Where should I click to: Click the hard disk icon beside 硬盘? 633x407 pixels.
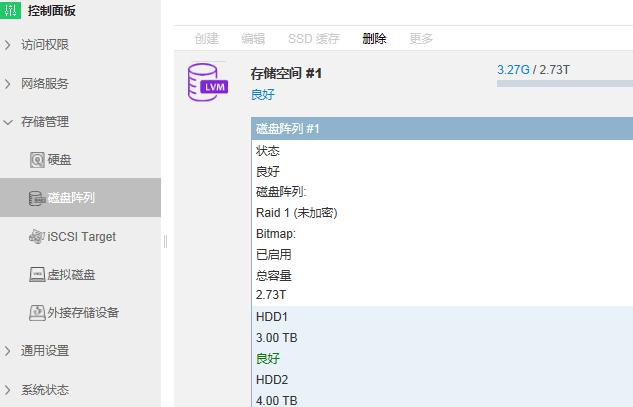coord(37,160)
